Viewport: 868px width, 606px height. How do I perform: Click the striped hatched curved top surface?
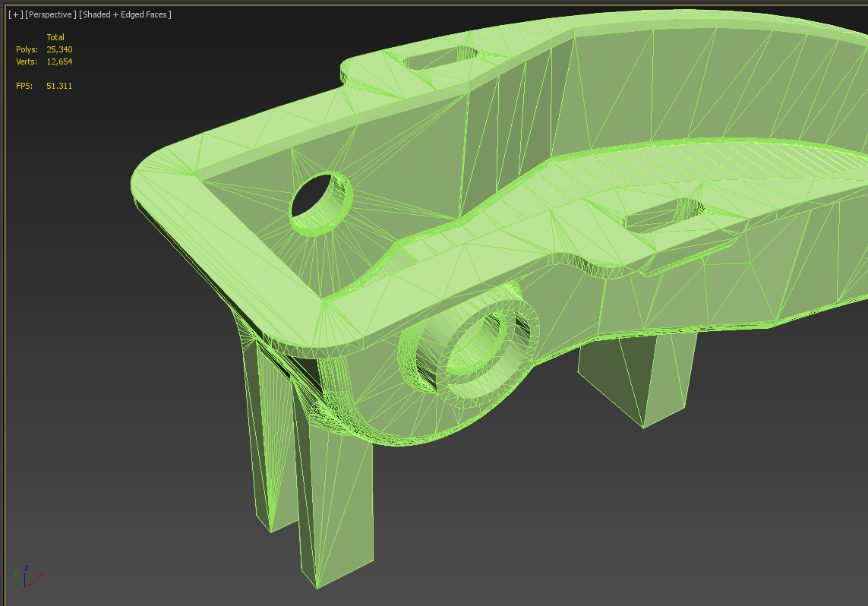720,159
